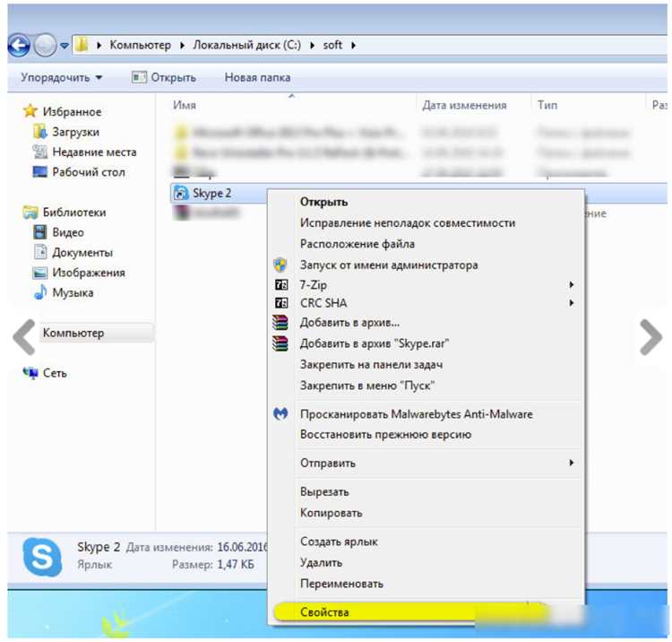Click the Музыка note icon in sidebar

40,292
